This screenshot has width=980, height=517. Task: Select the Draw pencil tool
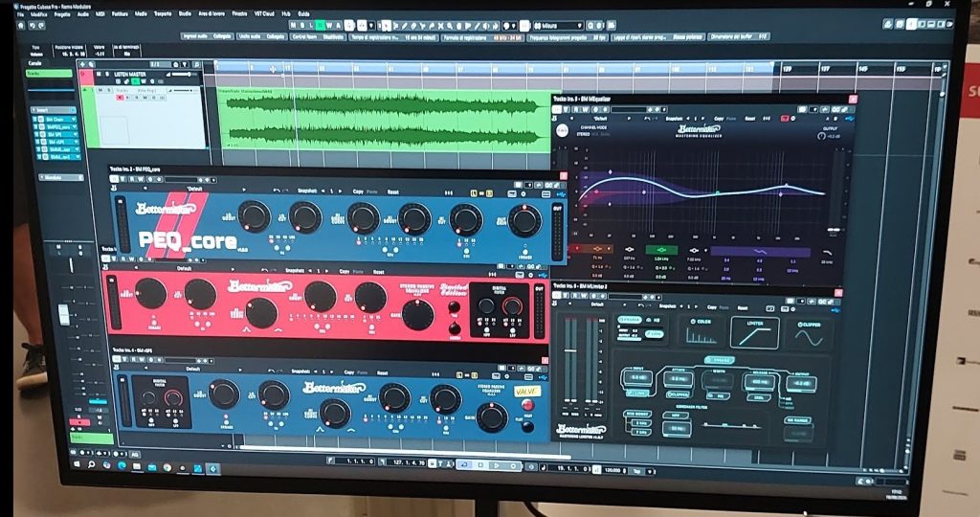(x=405, y=26)
